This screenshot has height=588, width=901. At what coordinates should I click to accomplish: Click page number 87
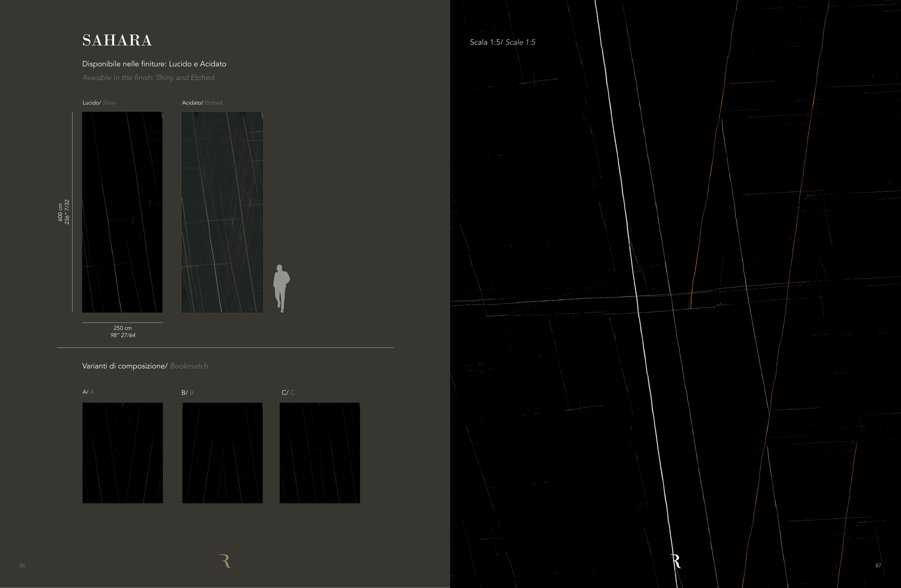(878, 565)
